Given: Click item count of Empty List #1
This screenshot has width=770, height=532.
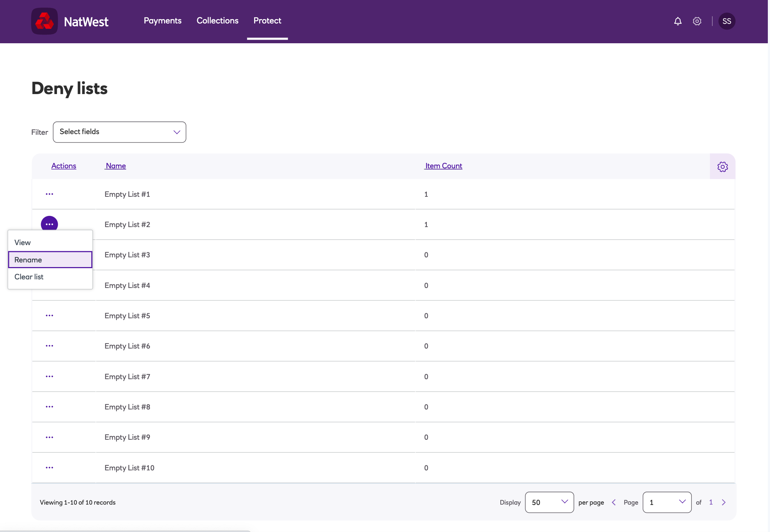Looking at the screenshot, I should pos(426,194).
